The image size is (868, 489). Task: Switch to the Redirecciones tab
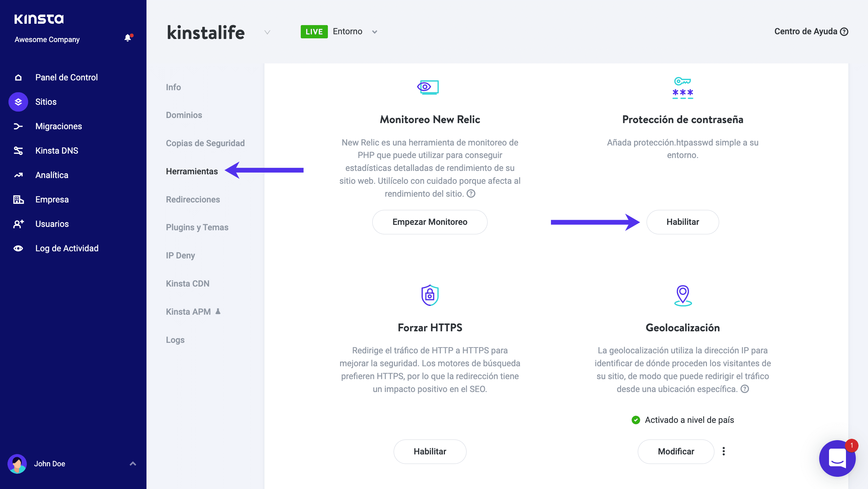[x=193, y=199]
